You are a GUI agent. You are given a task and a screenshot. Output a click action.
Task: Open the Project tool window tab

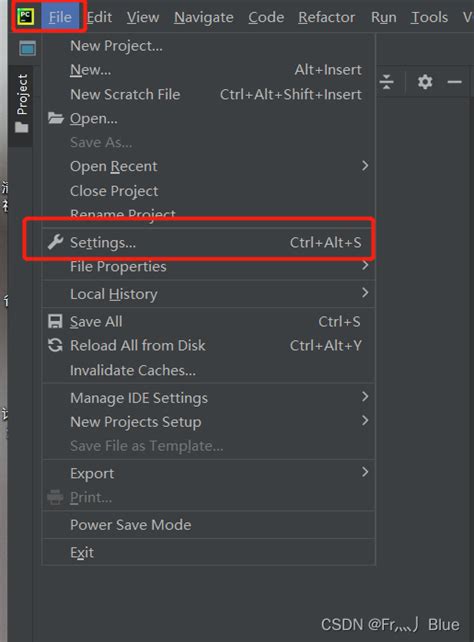pos(22,104)
